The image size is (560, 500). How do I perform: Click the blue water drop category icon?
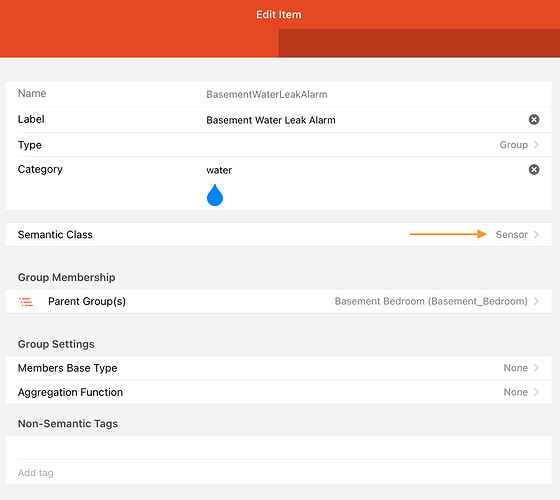click(x=215, y=195)
